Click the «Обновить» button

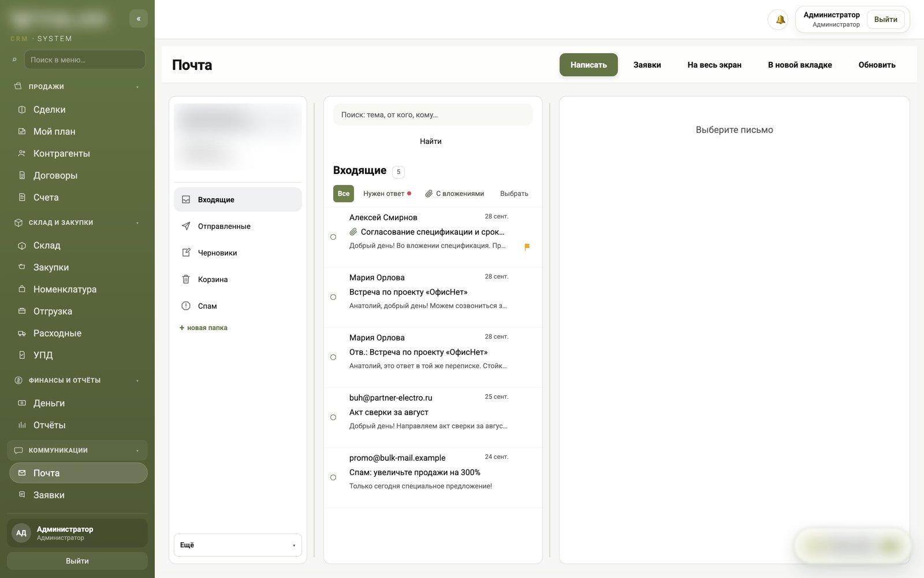point(877,65)
